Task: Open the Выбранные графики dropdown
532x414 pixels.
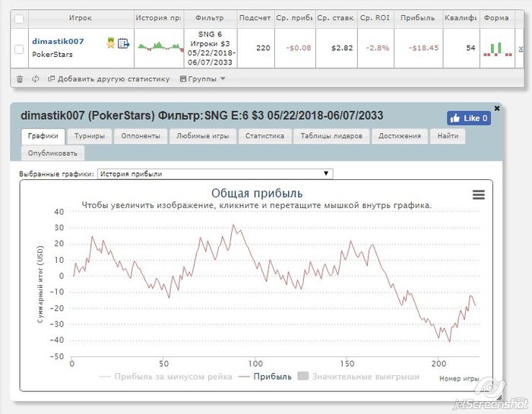Action: [215, 174]
